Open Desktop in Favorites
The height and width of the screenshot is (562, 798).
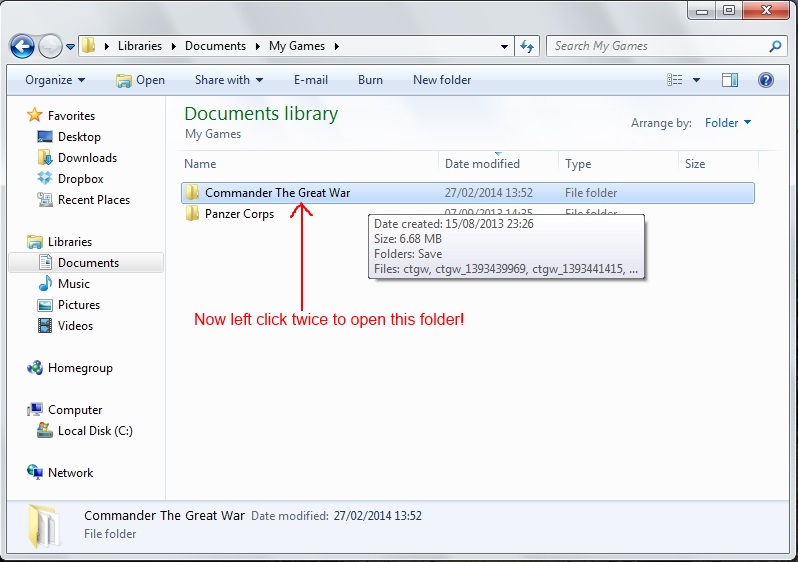click(79, 137)
